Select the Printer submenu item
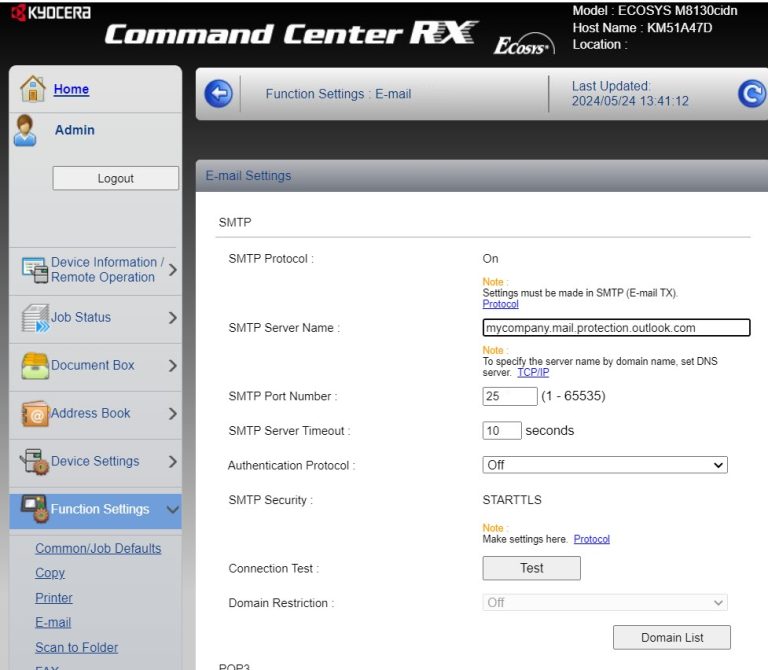 click(54, 598)
